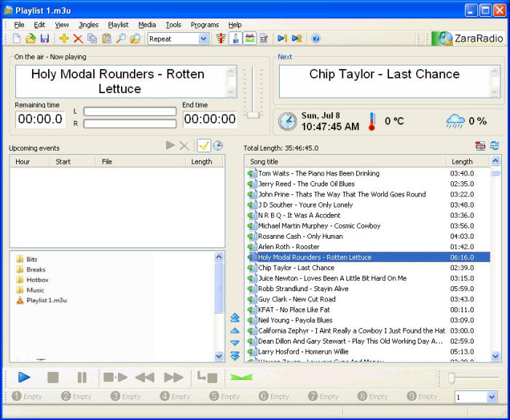The image size is (510, 420).
Task: Move the track to bottom with the double-down arrow
Action: click(235, 356)
